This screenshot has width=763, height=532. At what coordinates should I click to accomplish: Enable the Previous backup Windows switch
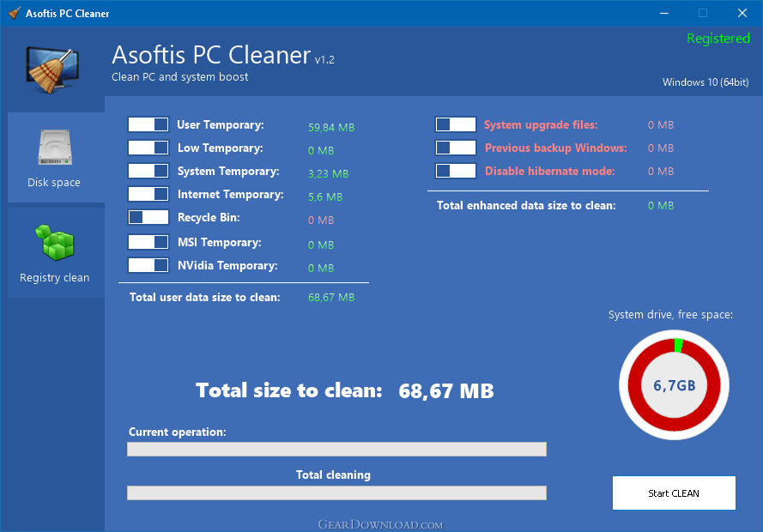click(x=456, y=148)
